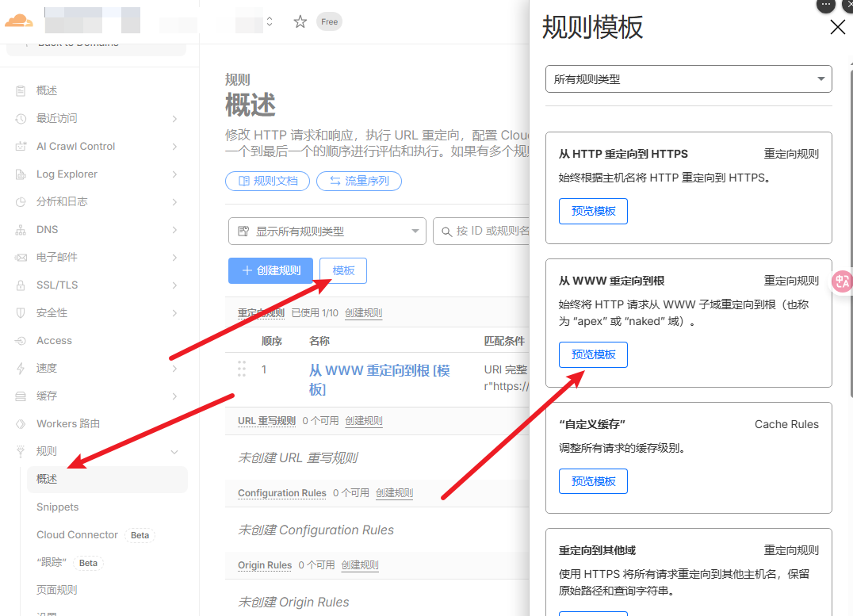This screenshot has width=853, height=616.
Task: Close the 规则模板 panel
Action: click(837, 28)
